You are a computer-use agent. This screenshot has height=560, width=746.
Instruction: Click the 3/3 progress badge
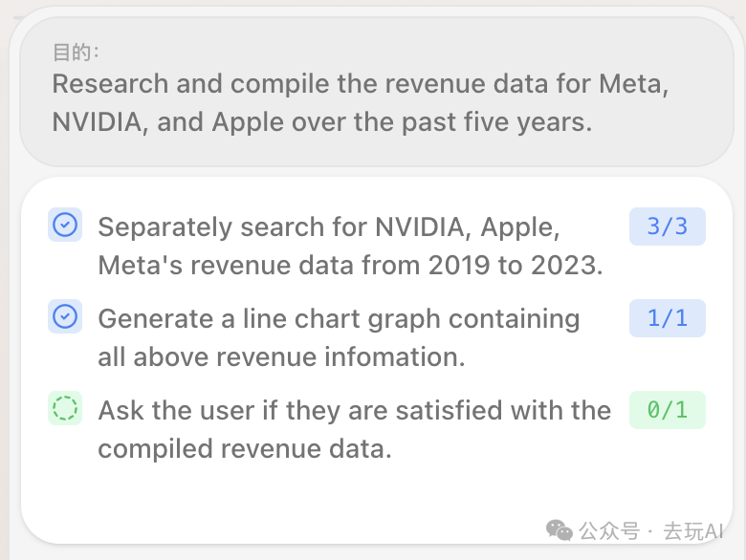click(667, 226)
